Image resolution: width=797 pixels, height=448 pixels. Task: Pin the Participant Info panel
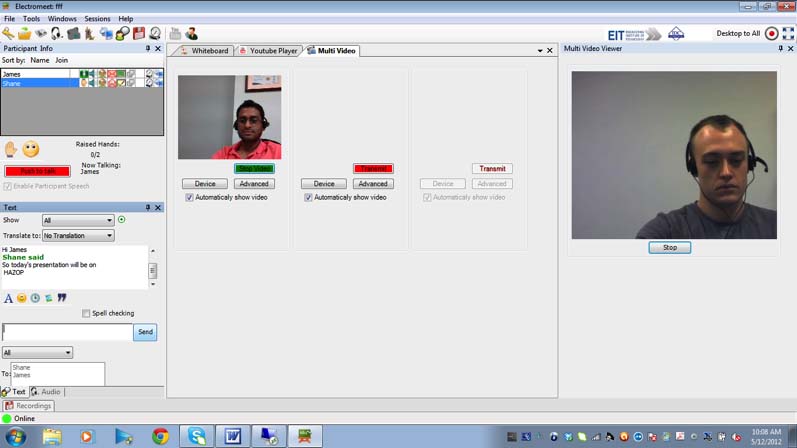click(148, 48)
